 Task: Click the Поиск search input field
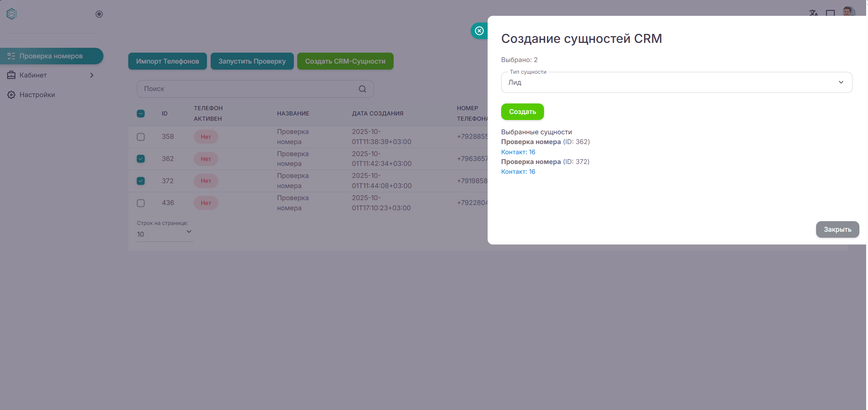[x=248, y=89]
